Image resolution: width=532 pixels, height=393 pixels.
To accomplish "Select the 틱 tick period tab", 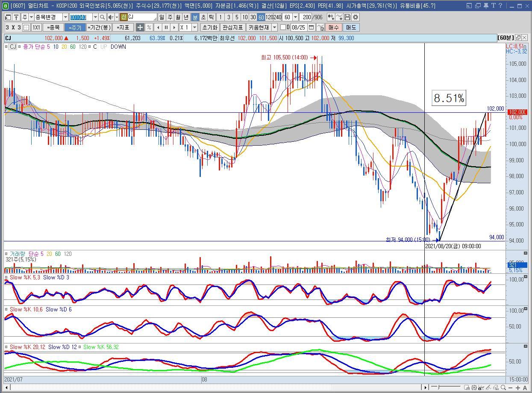I will pos(211,17).
